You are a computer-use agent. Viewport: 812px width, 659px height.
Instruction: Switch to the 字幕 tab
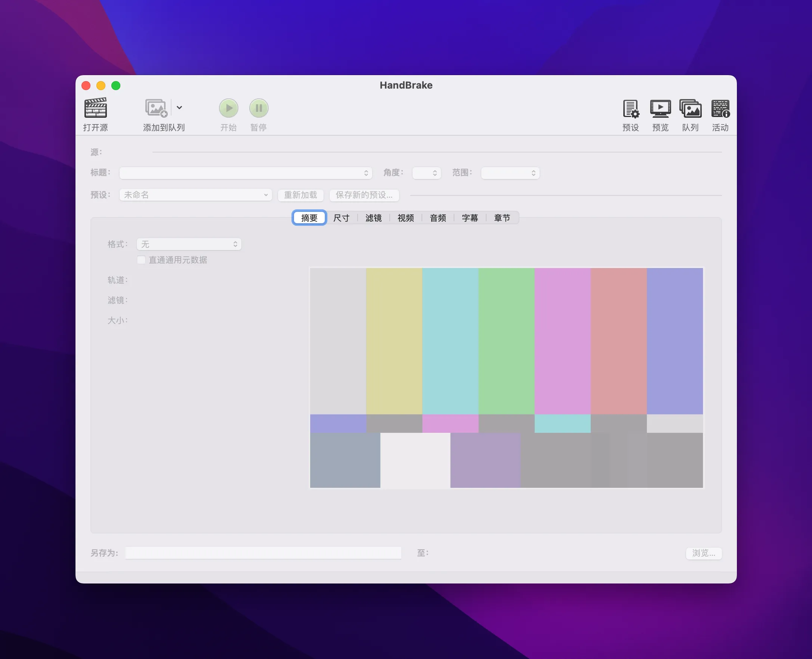tap(470, 218)
